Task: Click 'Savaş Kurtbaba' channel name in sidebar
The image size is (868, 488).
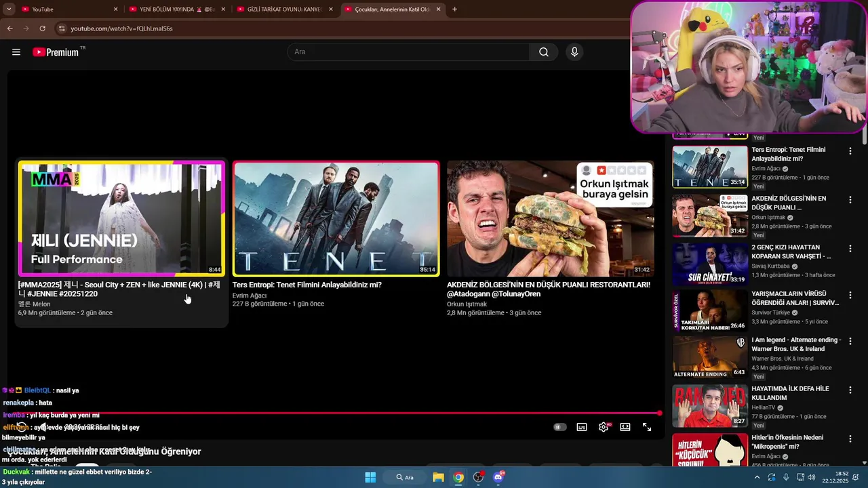Action: click(770, 266)
